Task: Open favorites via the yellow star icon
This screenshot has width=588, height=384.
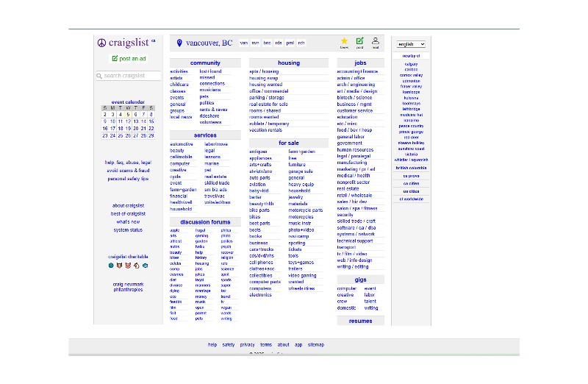Action: click(x=344, y=41)
